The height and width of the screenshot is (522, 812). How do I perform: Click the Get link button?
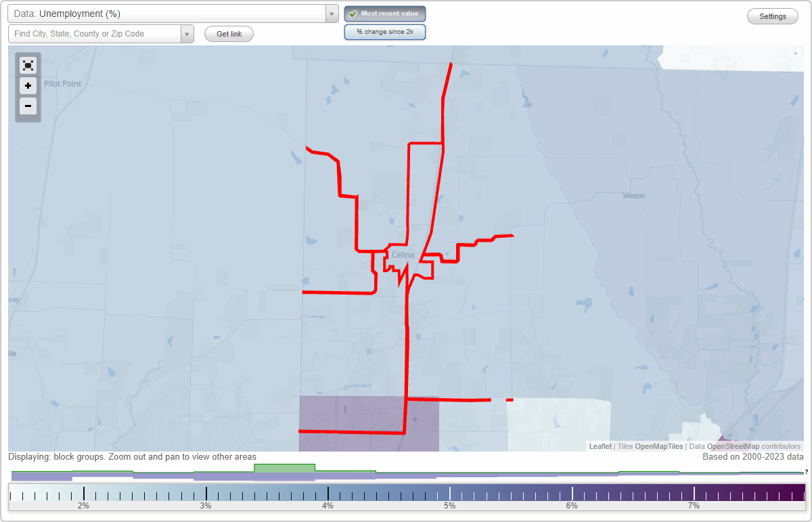[x=228, y=33]
